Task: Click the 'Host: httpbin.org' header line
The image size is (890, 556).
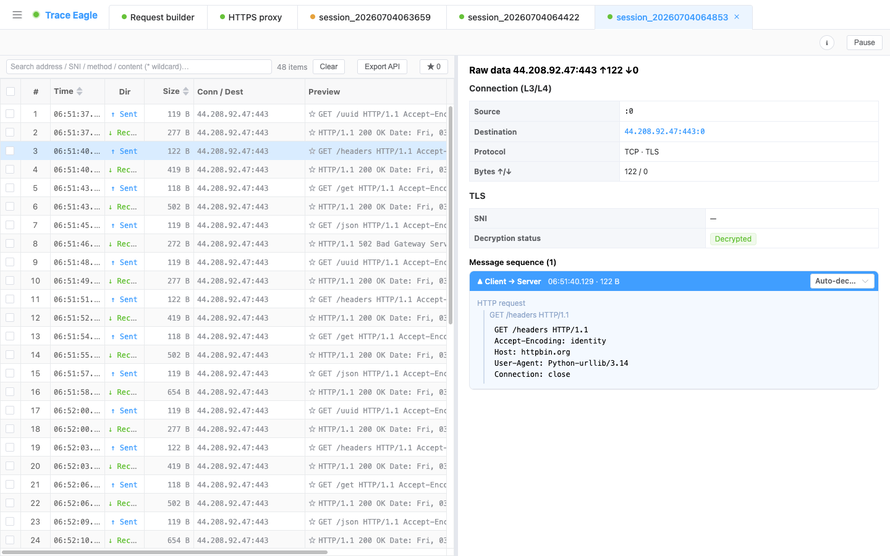Action: click(x=532, y=352)
